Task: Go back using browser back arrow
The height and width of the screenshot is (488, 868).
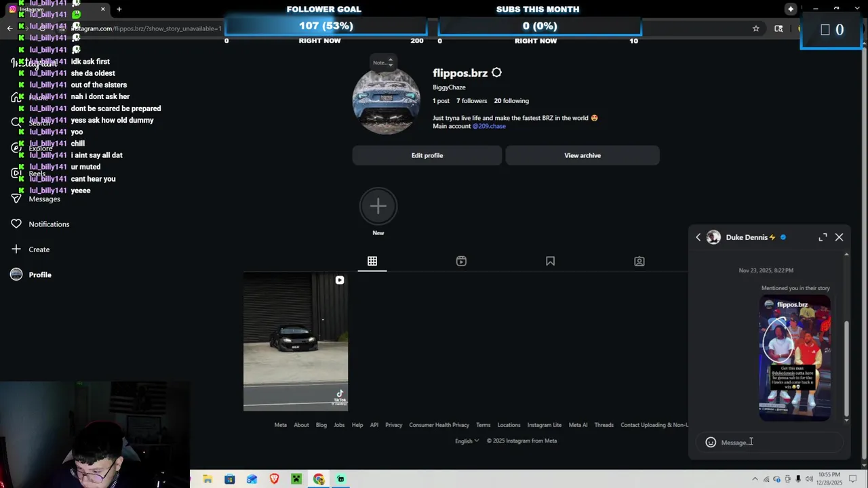Action: (9, 28)
